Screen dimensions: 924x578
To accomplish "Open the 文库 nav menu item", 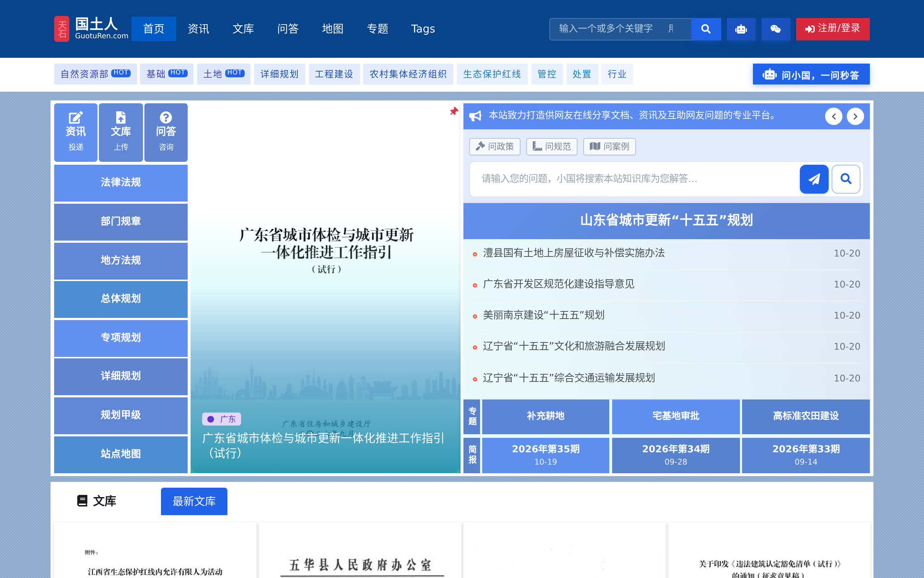I will (243, 29).
